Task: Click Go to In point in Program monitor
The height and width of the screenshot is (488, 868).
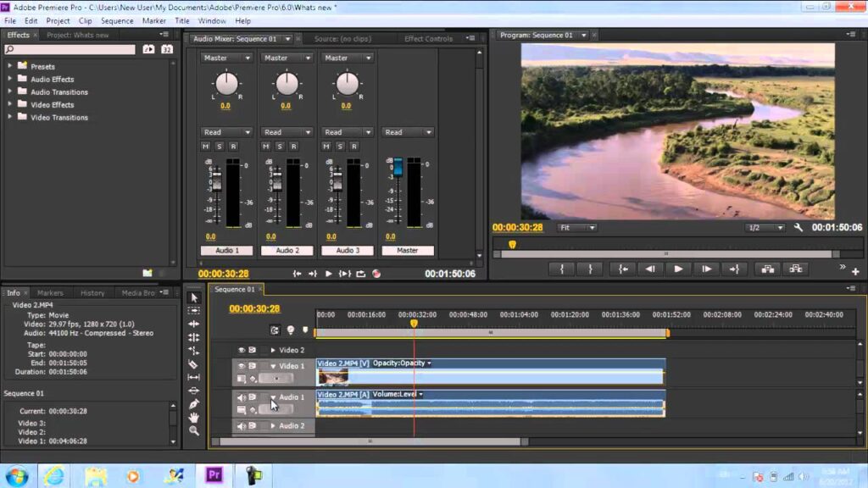Action: 623,269
